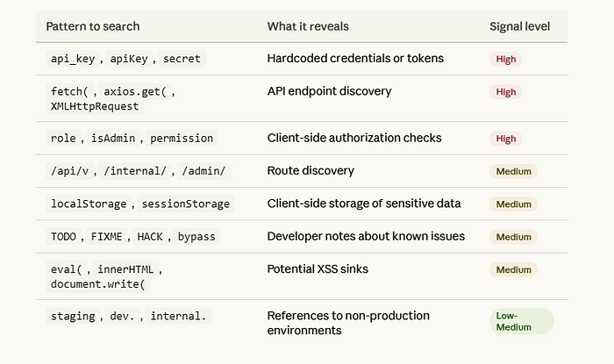This screenshot has width=614, height=364.
Task: Click Medium badge for Potential XSS sinks
Action: (513, 269)
